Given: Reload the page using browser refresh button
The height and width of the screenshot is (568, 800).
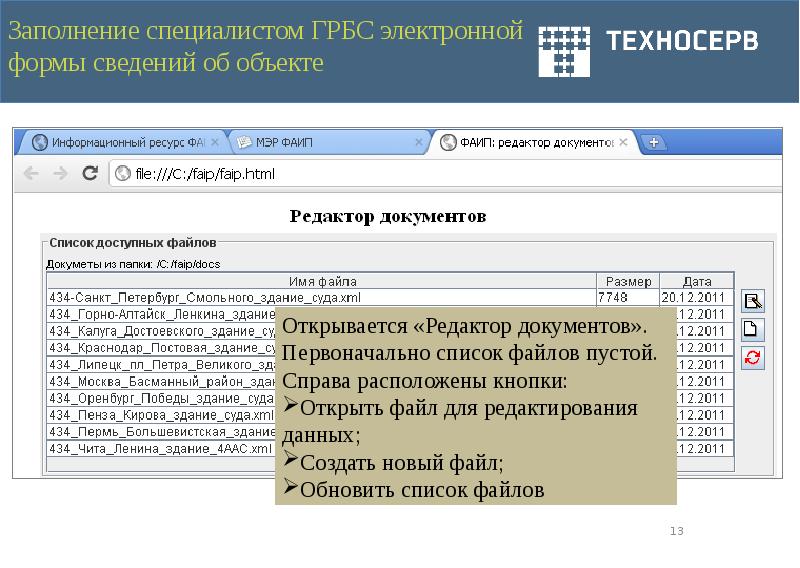Looking at the screenshot, I should (90, 174).
